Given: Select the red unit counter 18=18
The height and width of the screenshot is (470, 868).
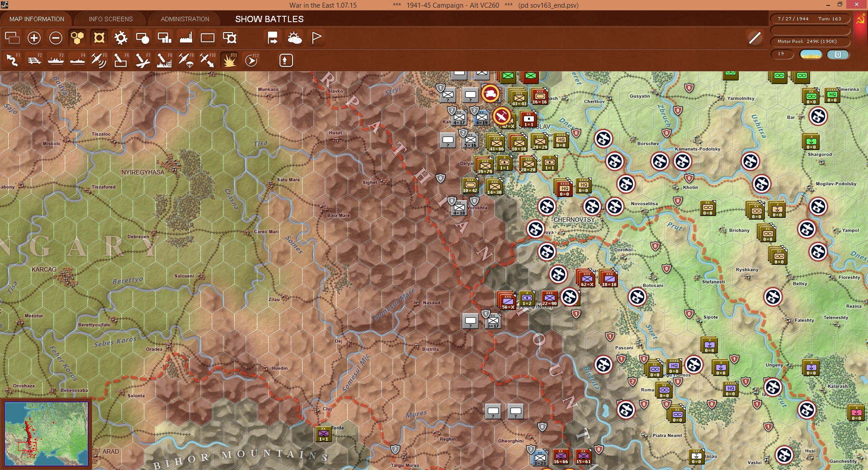Looking at the screenshot, I should pos(609,278).
